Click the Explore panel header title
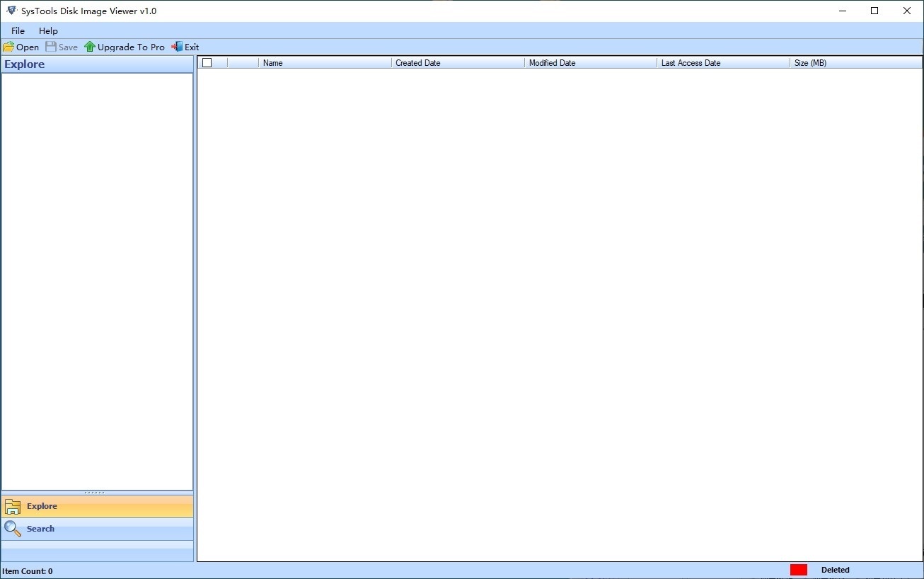Screen dimensions: 924x579 [25, 64]
